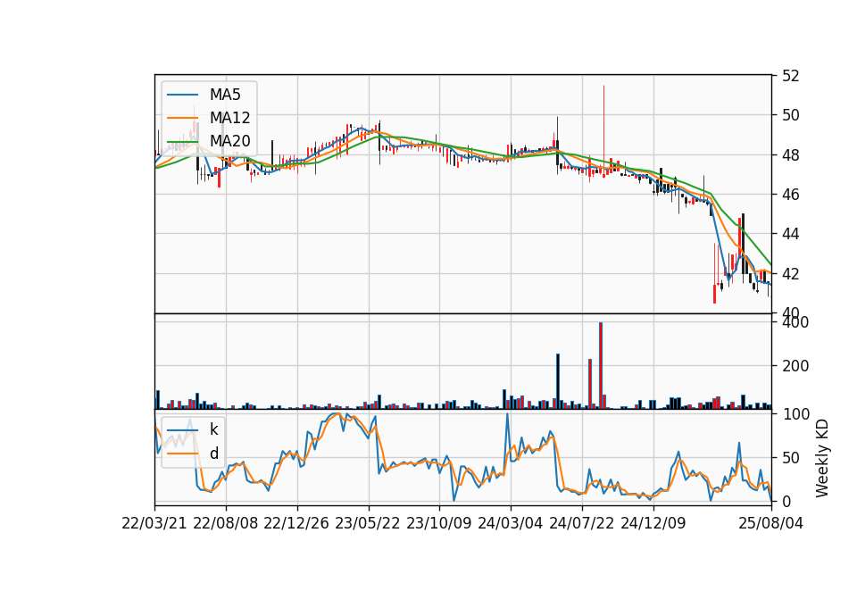The width and height of the screenshot is (857, 616).
Task: Click the k legend label in KD panel
Action: pos(213,429)
